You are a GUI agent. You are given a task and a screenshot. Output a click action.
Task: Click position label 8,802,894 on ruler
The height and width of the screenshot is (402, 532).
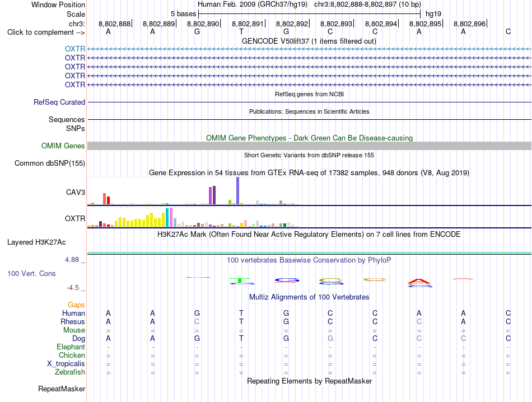[x=381, y=24]
